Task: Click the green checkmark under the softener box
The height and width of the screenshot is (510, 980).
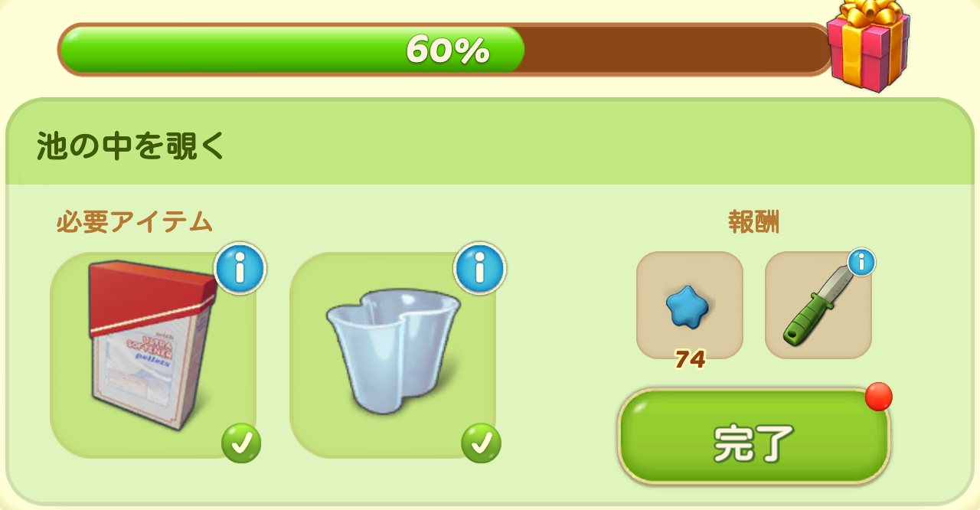Action: pyautogui.click(x=241, y=443)
